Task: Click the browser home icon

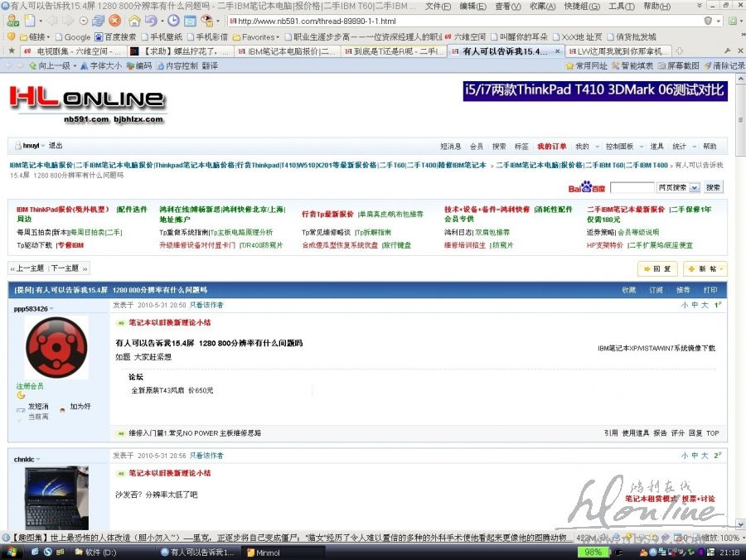Action: click(133, 21)
